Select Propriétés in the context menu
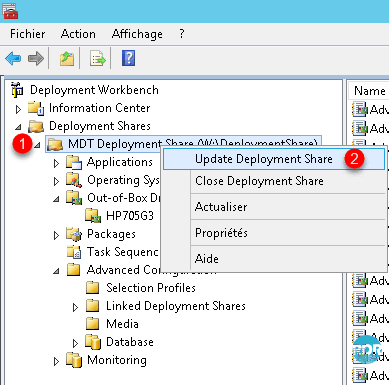The height and width of the screenshot is (385, 389). [274, 233]
